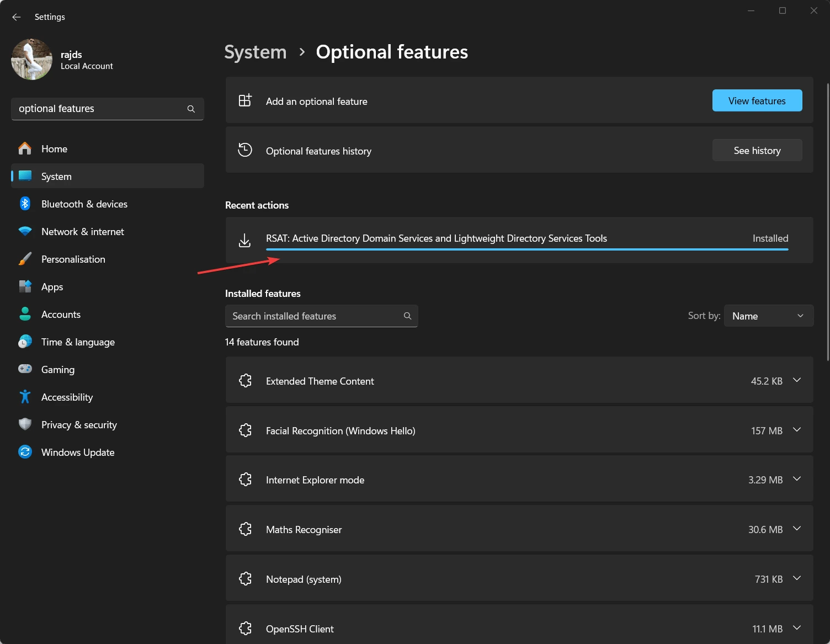Click the Notepad (system) puzzle icon
The height and width of the screenshot is (644, 830).
(246, 579)
